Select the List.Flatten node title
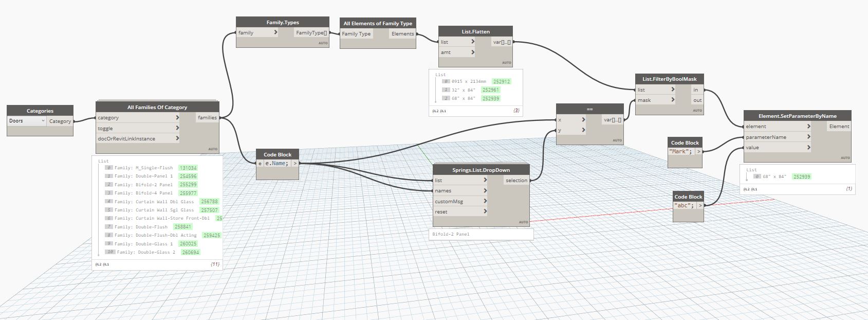Image resolution: width=868 pixels, height=320 pixels. [x=475, y=31]
